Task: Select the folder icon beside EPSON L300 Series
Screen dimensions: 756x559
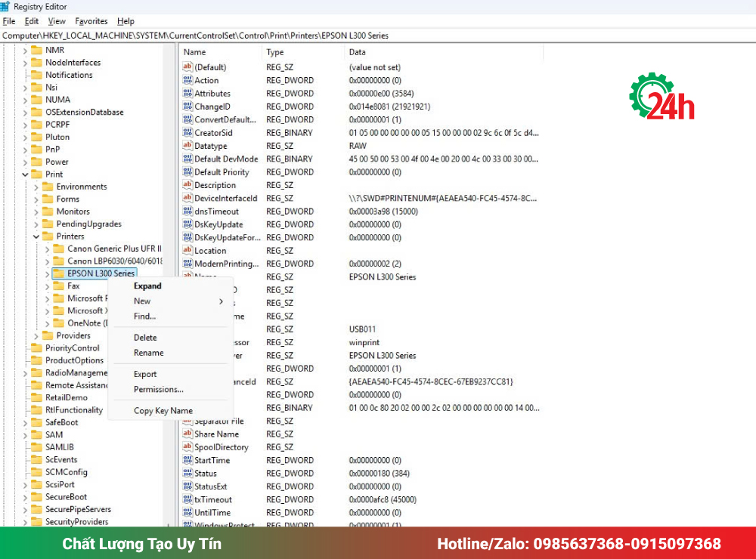Action: point(59,273)
